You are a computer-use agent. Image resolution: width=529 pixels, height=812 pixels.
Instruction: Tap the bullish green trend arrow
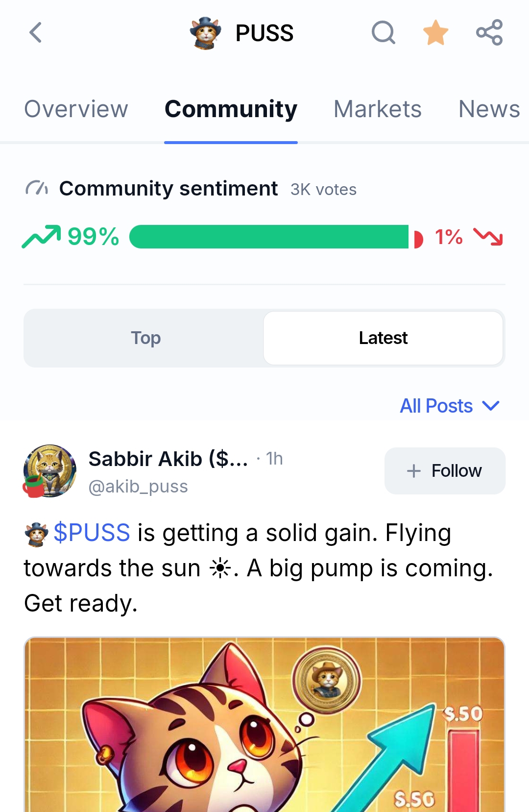pyautogui.click(x=41, y=237)
